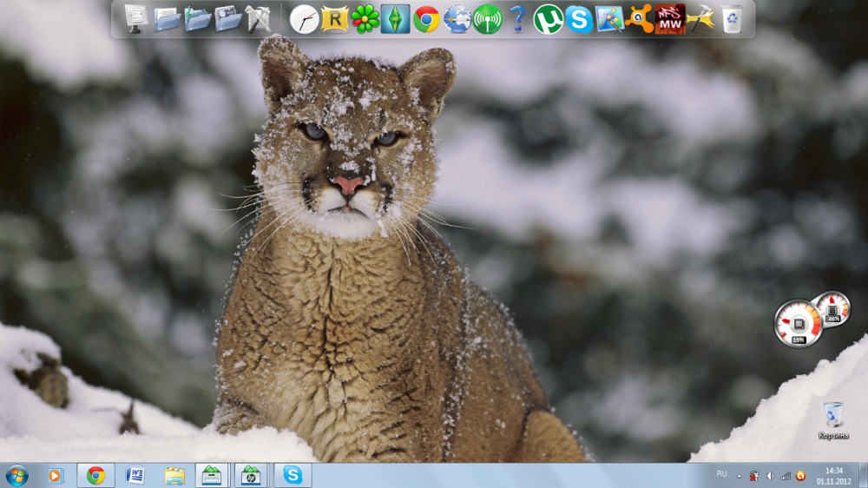Image resolution: width=868 pixels, height=488 pixels.
Task: Open Windows Explorer from the taskbar
Action: (174, 475)
